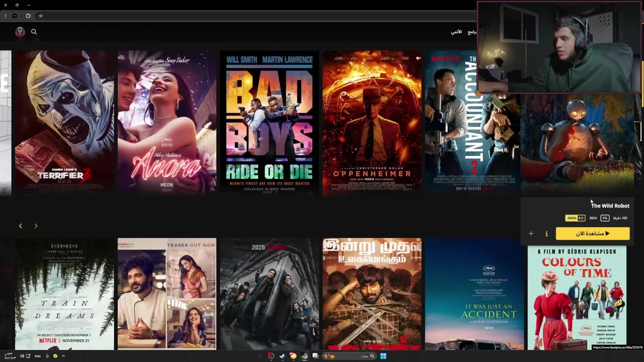Open the Colours of Time poster
This screenshot has height=362, width=644.
click(x=577, y=297)
